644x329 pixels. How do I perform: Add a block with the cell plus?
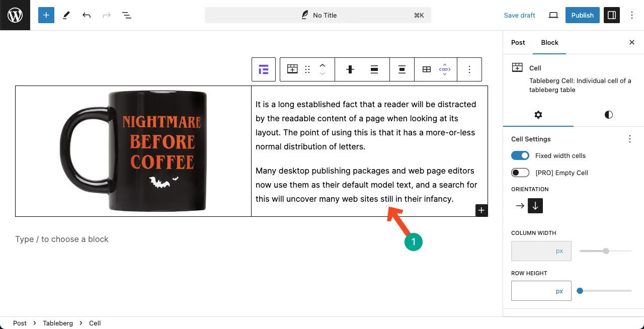pos(481,210)
